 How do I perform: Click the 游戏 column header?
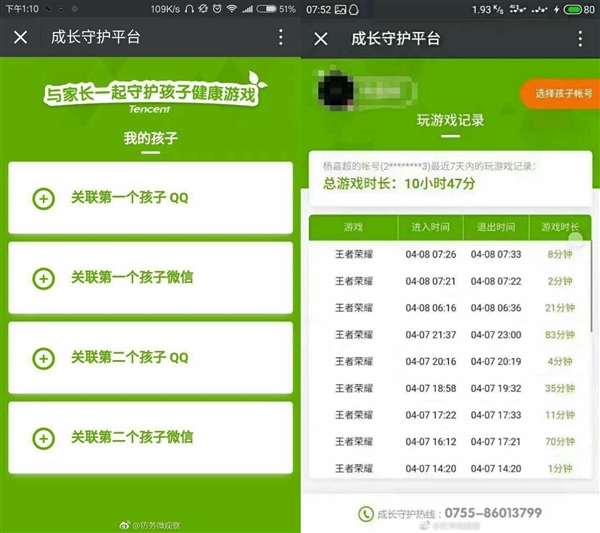click(x=353, y=228)
